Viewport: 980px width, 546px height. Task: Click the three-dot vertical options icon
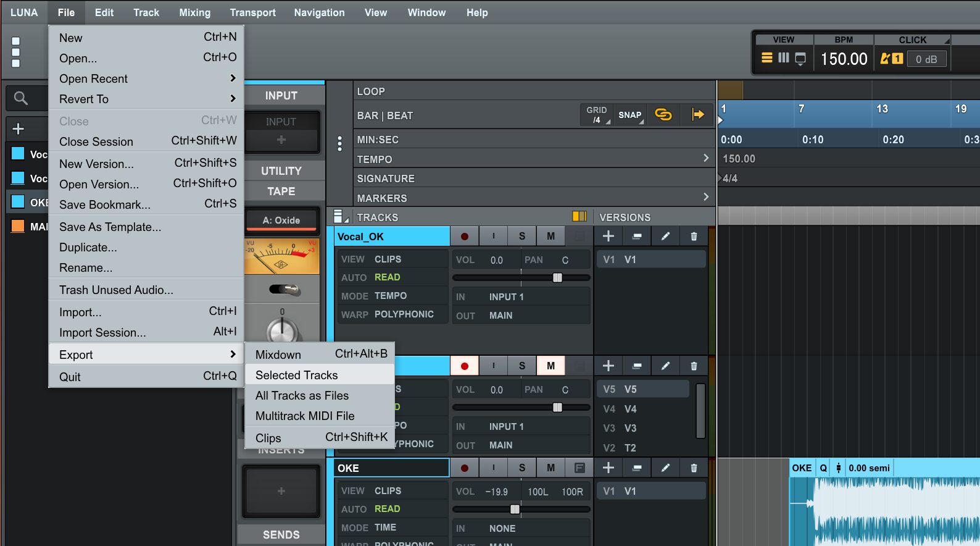tap(339, 144)
